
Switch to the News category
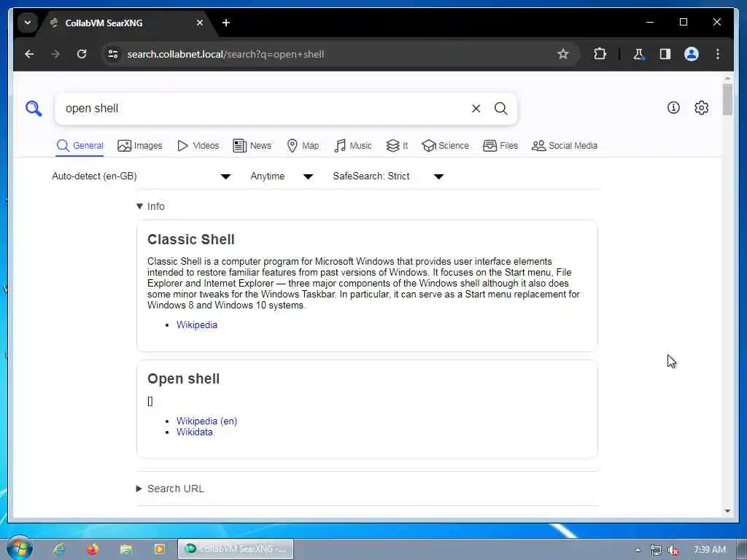pyautogui.click(x=252, y=146)
